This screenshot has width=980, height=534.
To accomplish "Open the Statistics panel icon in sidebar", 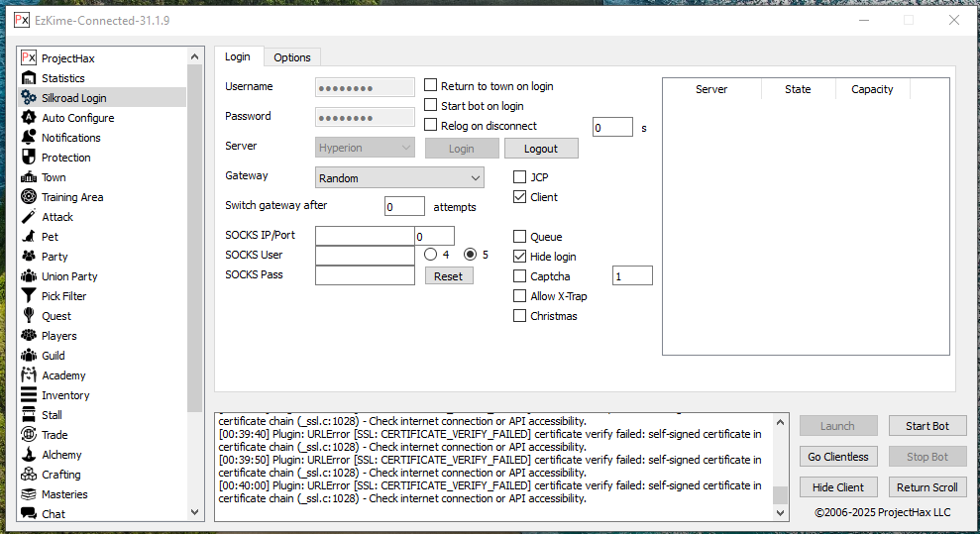I will (29, 78).
